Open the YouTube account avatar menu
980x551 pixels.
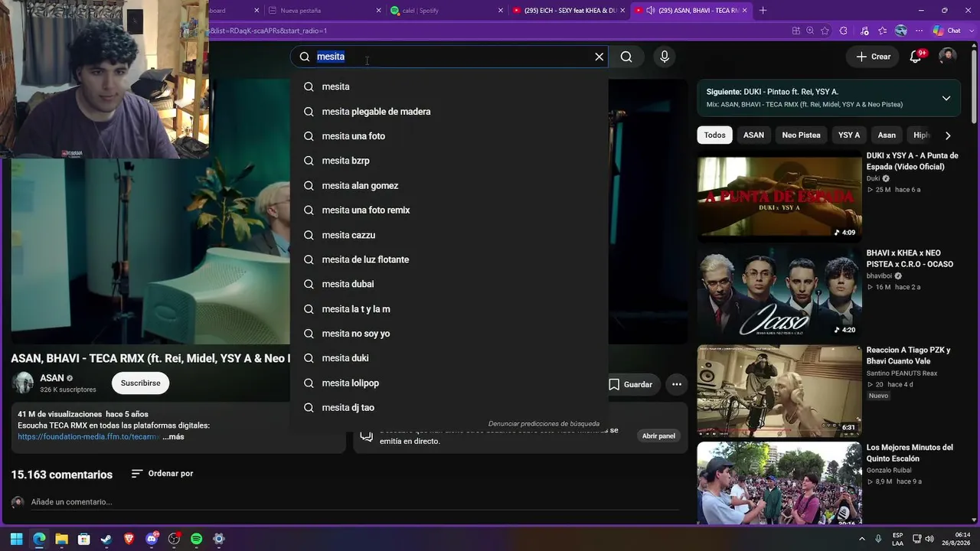948,57
